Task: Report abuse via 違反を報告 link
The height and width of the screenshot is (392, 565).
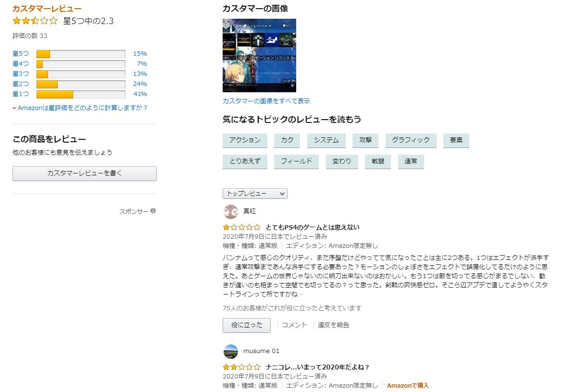Action: [333, 325]
